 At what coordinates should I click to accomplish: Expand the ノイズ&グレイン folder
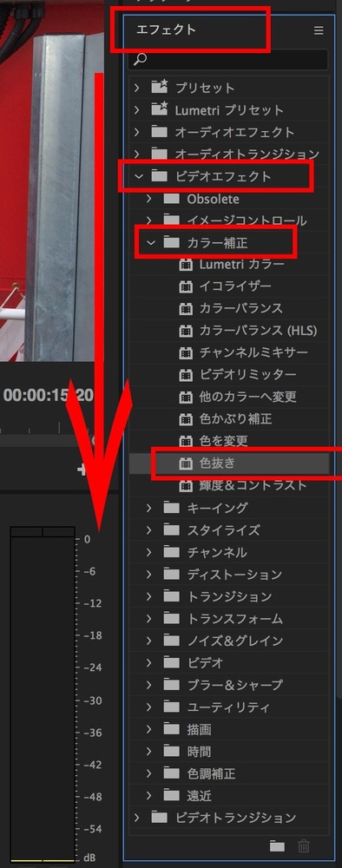(x=149, y=641)
